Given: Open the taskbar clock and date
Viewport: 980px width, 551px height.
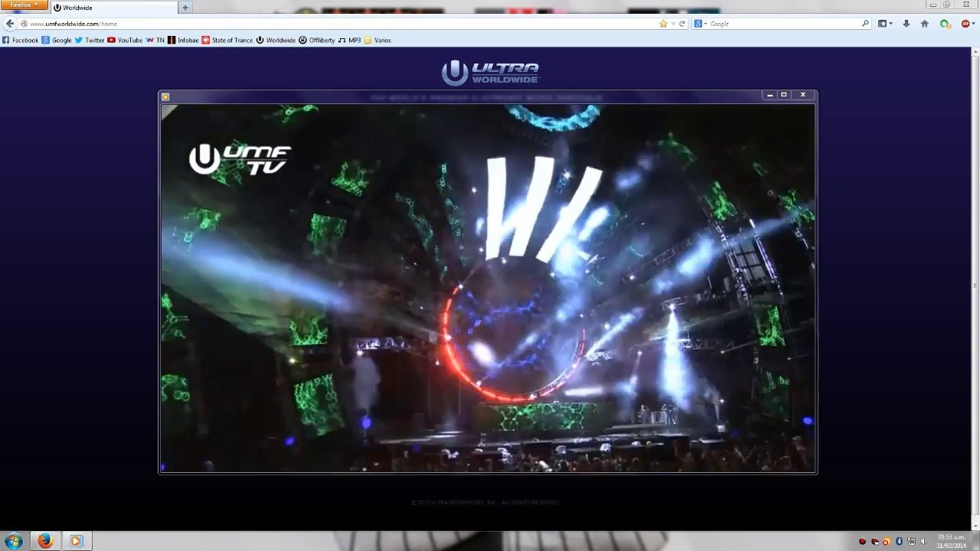Looking at the screenshot, I should coord(951,542).
